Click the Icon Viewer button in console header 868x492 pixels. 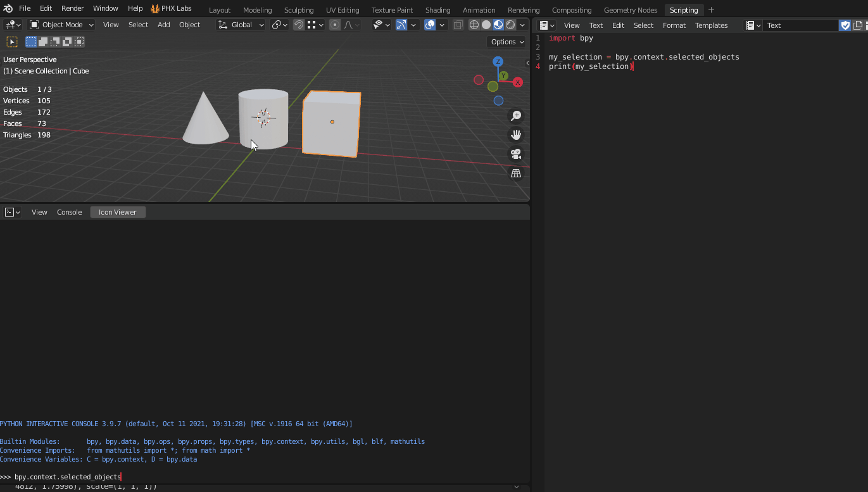[x=117, y=211]
